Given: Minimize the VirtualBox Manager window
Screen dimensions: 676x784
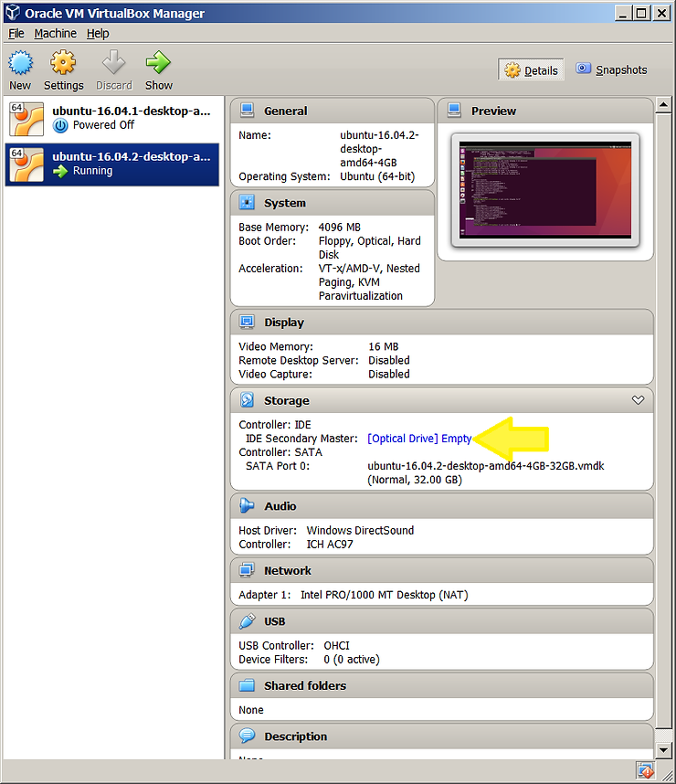Looking at the screenshot, I should [623, 13].
